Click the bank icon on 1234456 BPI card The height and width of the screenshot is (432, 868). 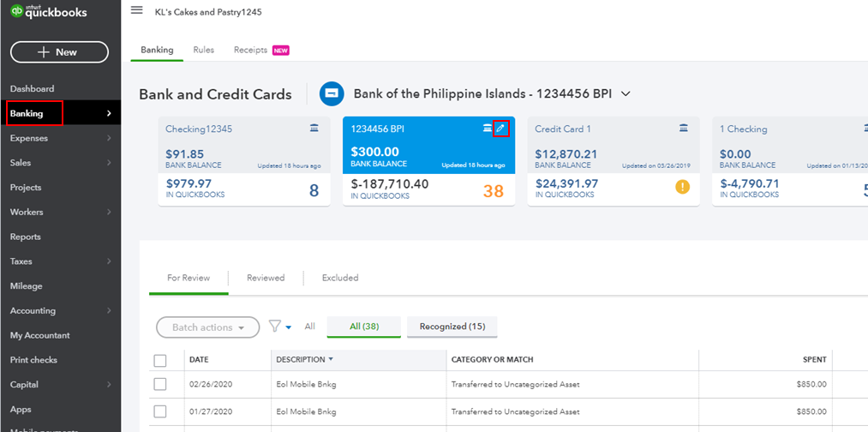488,129
